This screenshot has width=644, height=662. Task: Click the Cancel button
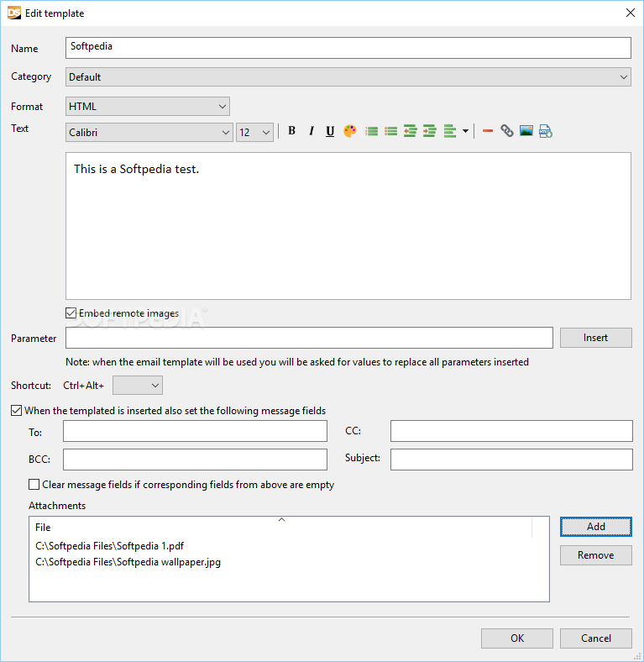pos(596,638)
